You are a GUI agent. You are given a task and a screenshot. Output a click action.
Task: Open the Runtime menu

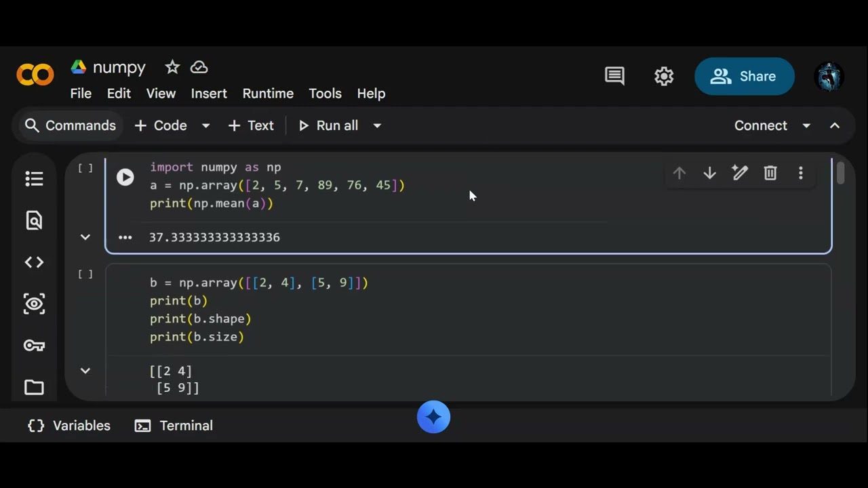tap(268, 94)
